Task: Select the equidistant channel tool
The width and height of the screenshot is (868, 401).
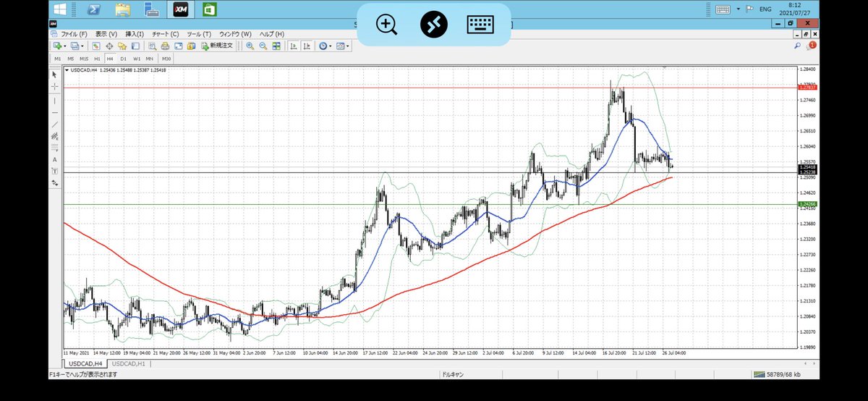Action: [x=54, y=136]
